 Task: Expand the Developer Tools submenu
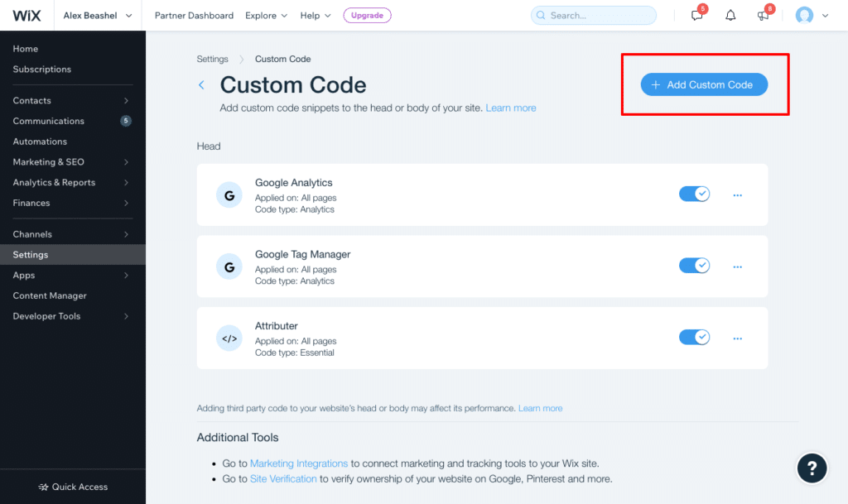click(x=126, y=316)
